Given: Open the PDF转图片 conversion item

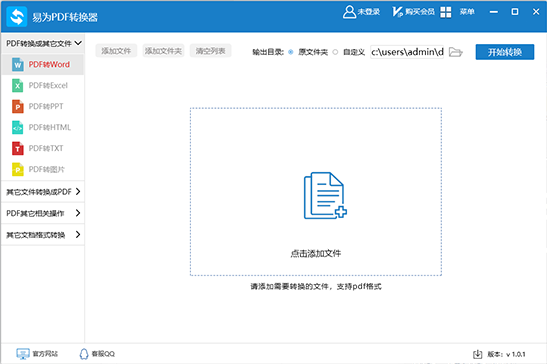Looking at the screenshot, I should 43,169.
